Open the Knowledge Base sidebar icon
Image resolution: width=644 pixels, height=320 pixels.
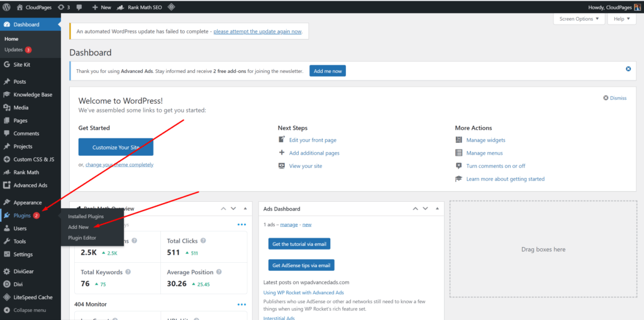point(6,94)
